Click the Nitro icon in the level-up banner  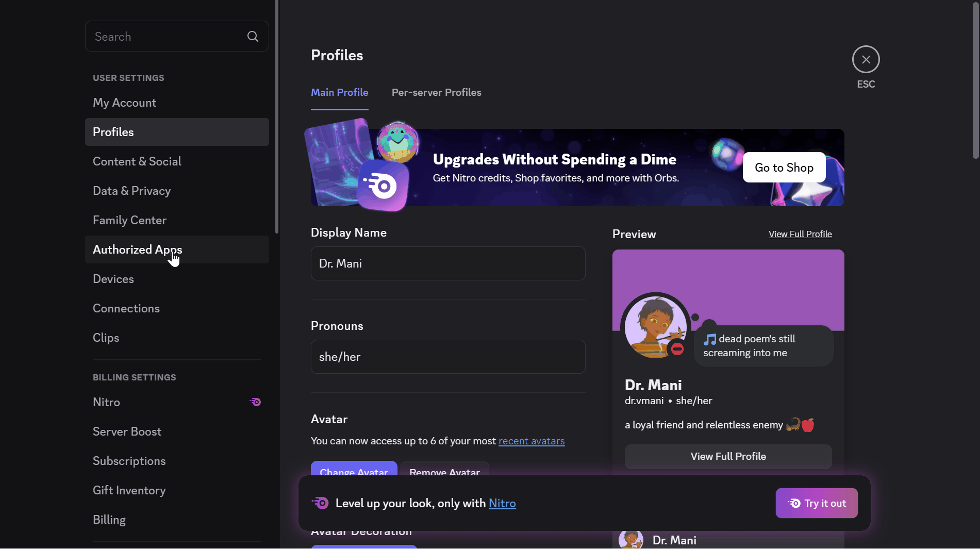click(320, 503)
